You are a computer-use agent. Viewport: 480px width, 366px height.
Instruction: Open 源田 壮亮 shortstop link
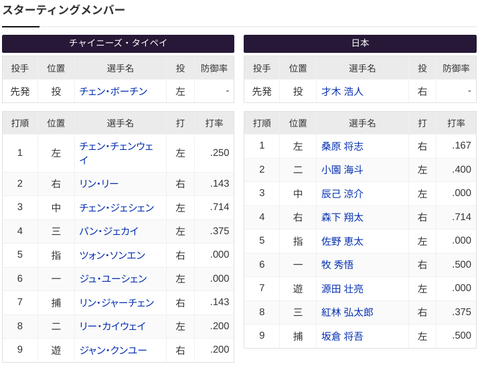click(x=342, y=289)
